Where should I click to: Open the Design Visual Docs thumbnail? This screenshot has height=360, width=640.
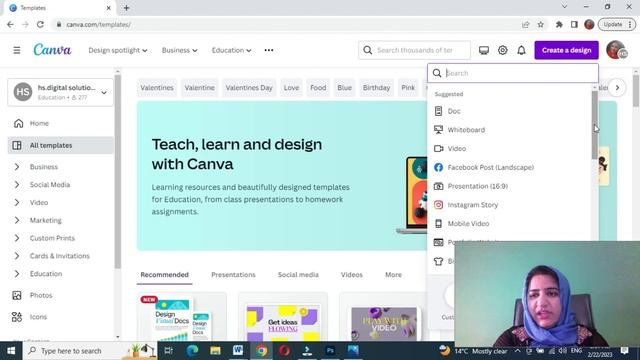[x=182, y=317]
